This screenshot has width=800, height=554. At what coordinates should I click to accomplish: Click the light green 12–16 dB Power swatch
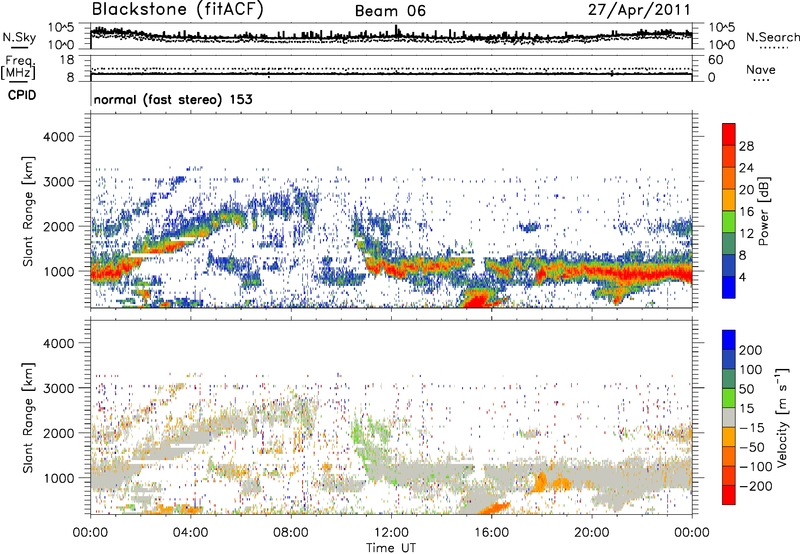[x=729, y=222]
